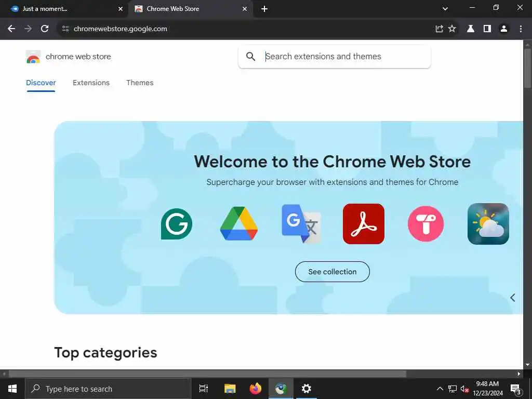Viewport: 532px width, 399px height.
Task: Close the 'Just a moment...' tab
Action: pos(121,9)
